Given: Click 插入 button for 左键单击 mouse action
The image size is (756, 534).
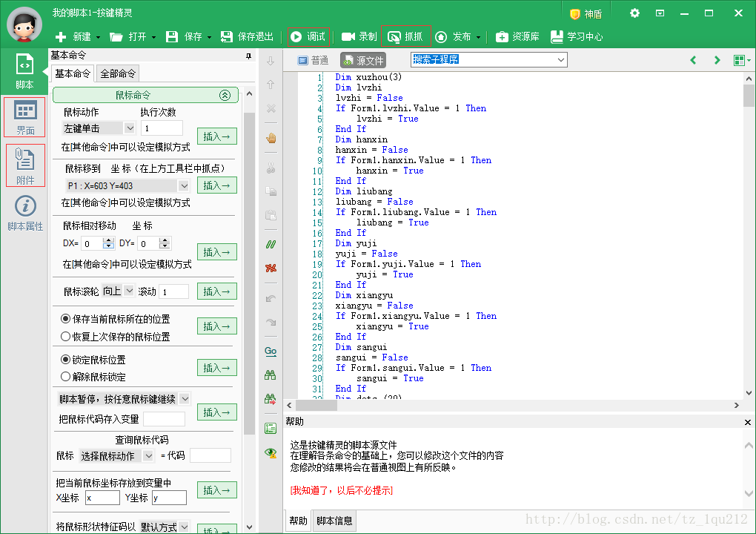Looking at the screenshot, I should pos(217,136).
